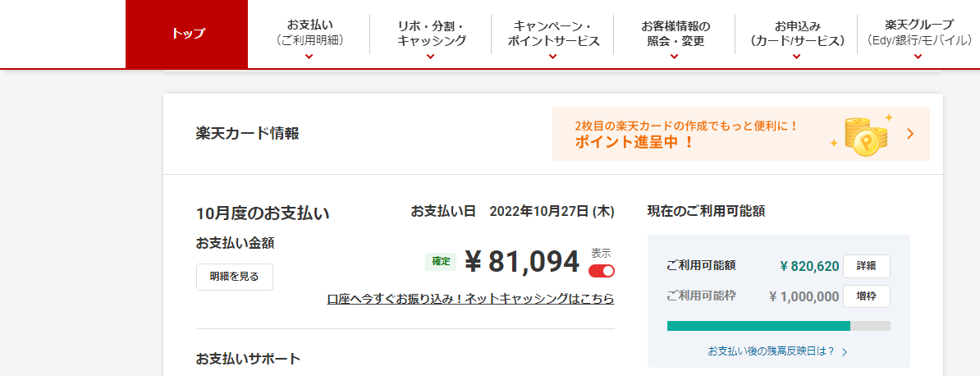The image size is (980, 376).
Task: Select the red トップ tab
Action: [x=187, y=34]
